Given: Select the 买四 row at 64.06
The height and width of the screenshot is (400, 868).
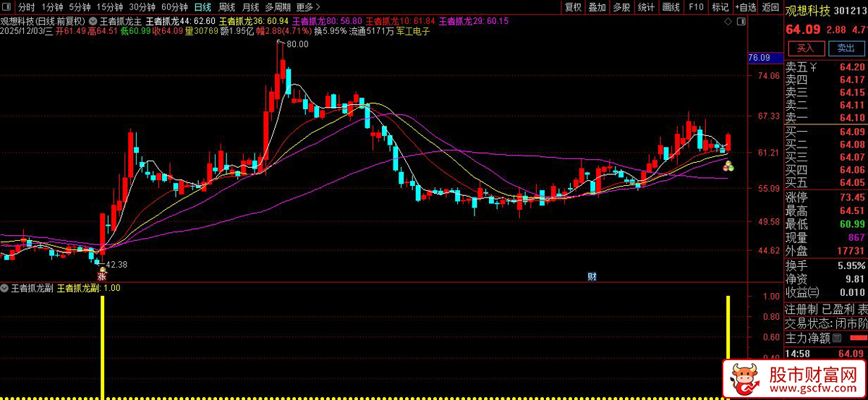Looking at the screenshot, I should [x=826, y=169].
